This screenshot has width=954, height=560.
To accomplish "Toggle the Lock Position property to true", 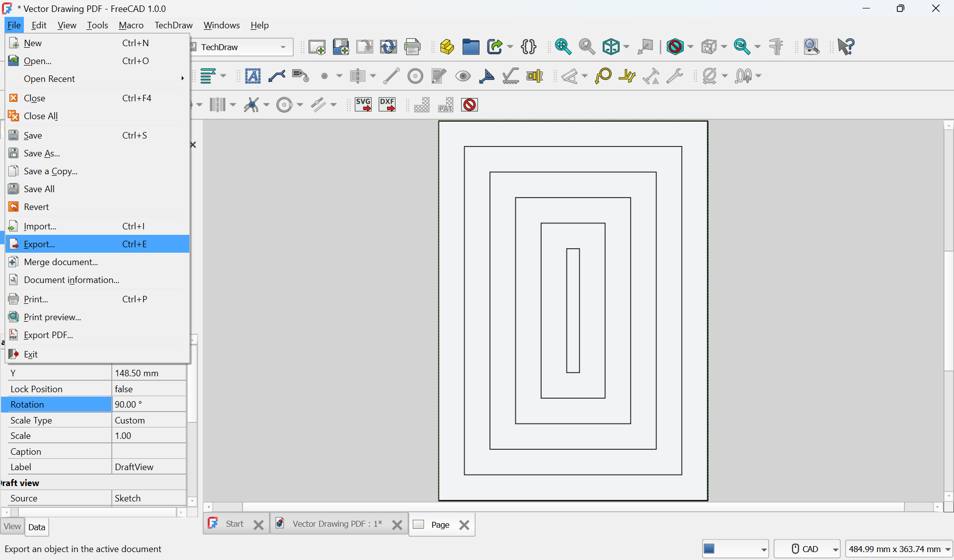I will (x=149, y=389).
